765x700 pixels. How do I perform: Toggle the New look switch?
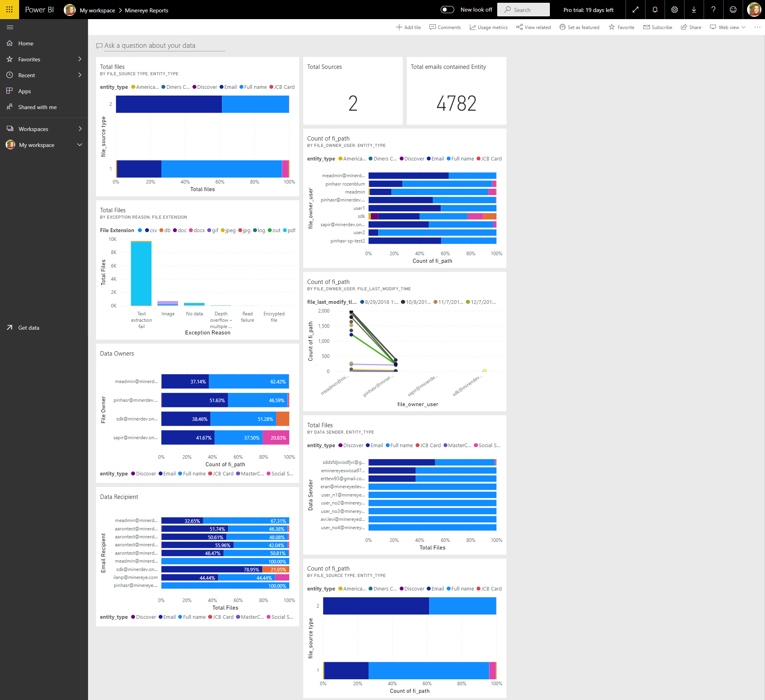447,10
